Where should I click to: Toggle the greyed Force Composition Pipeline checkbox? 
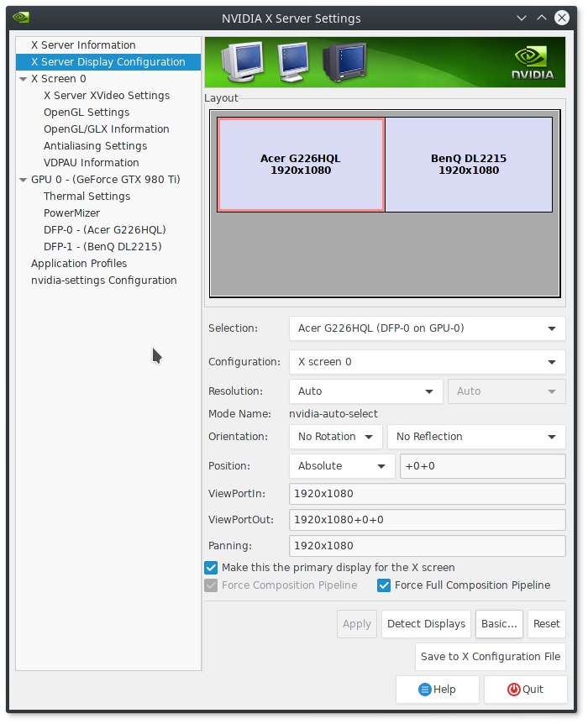tap(211, 585)
